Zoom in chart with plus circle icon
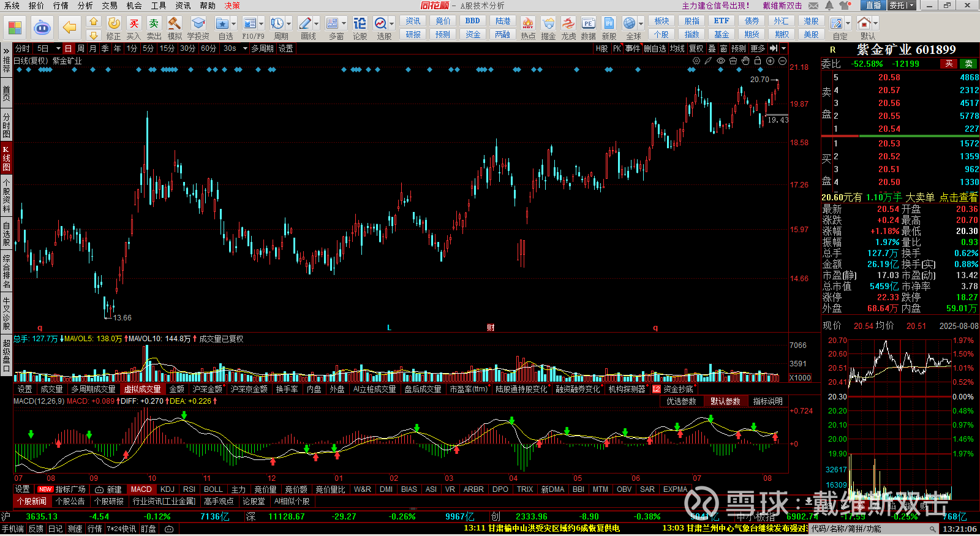980x536 pixels. pyautogui.click(x=770, y=61)
